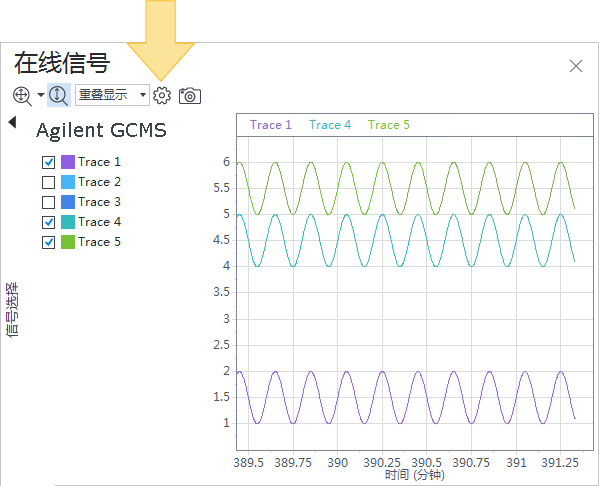
Task: Uncheck the Trace 5 checkbox
Action: pos(49,242)
